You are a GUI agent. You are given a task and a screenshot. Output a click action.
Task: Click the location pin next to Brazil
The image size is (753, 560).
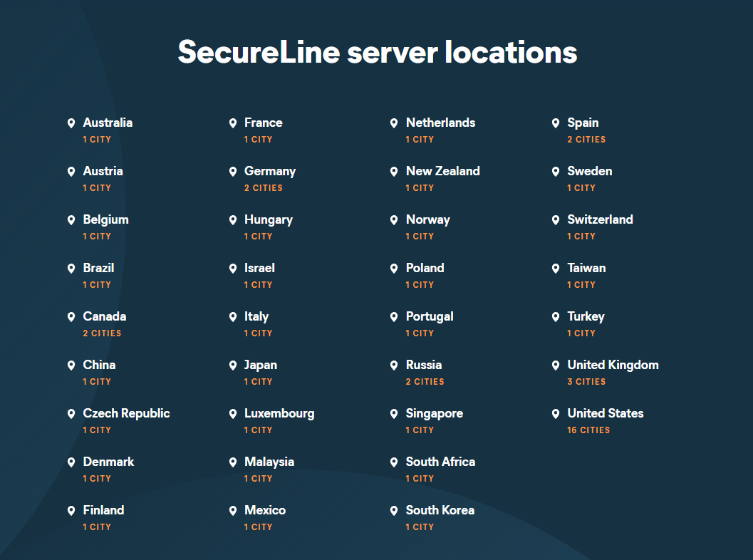tap(71, 269)
